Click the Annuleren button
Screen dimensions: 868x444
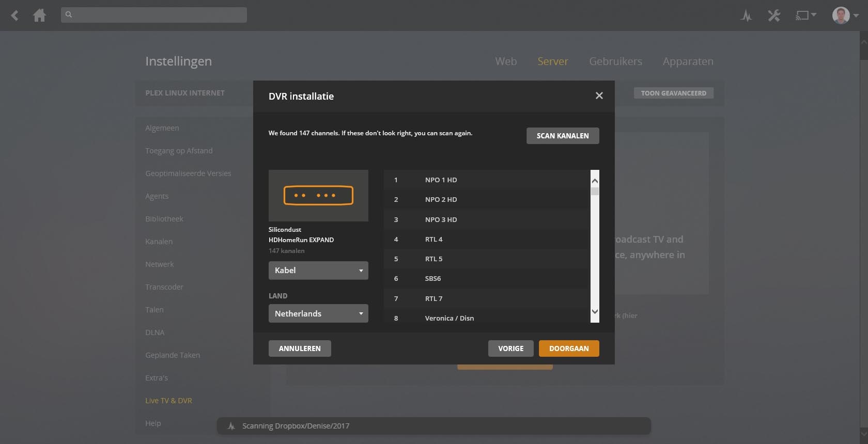coord(300,348)
